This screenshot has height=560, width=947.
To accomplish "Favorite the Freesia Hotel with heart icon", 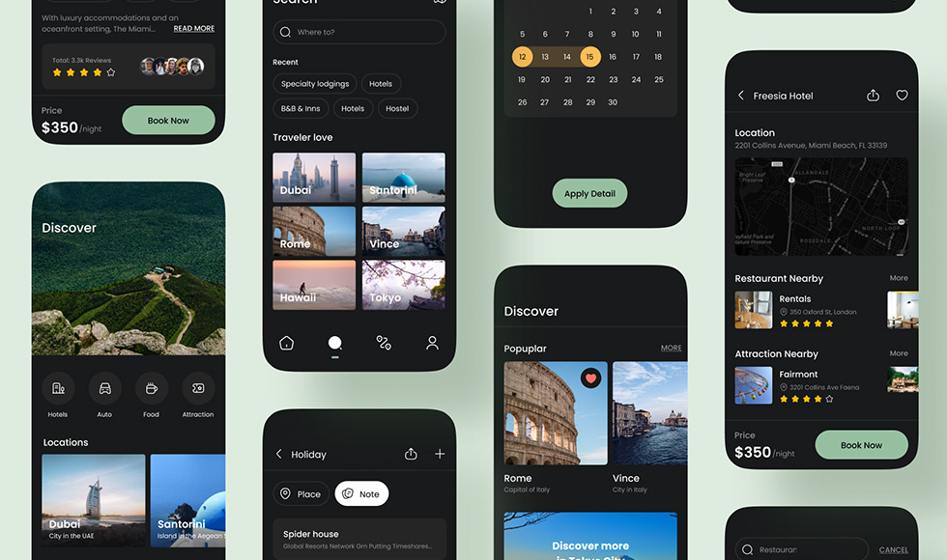I will coord(902,96).
